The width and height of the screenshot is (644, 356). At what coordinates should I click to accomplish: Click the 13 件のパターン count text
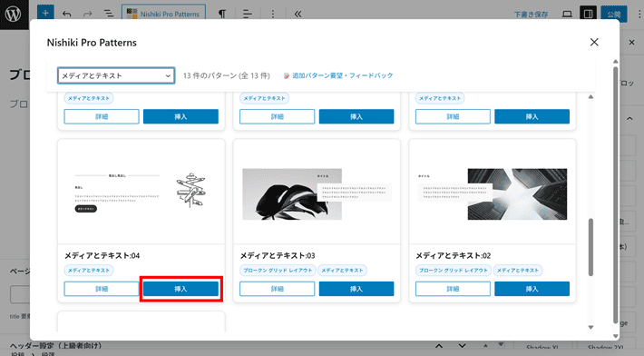tap(226, 75)
